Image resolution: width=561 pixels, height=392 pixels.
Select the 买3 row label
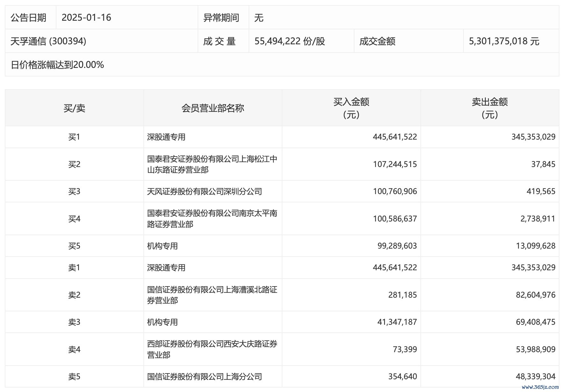(x=74, y=192)
